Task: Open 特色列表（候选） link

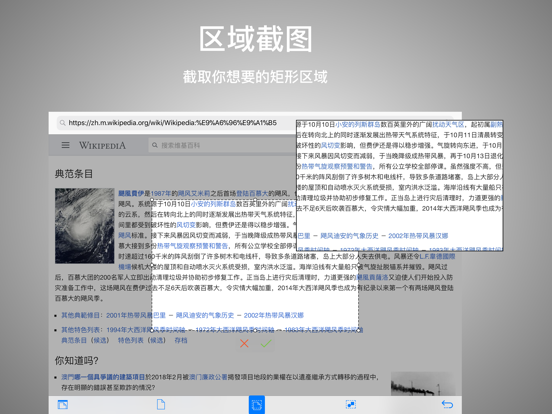Action: click(142, 340)
